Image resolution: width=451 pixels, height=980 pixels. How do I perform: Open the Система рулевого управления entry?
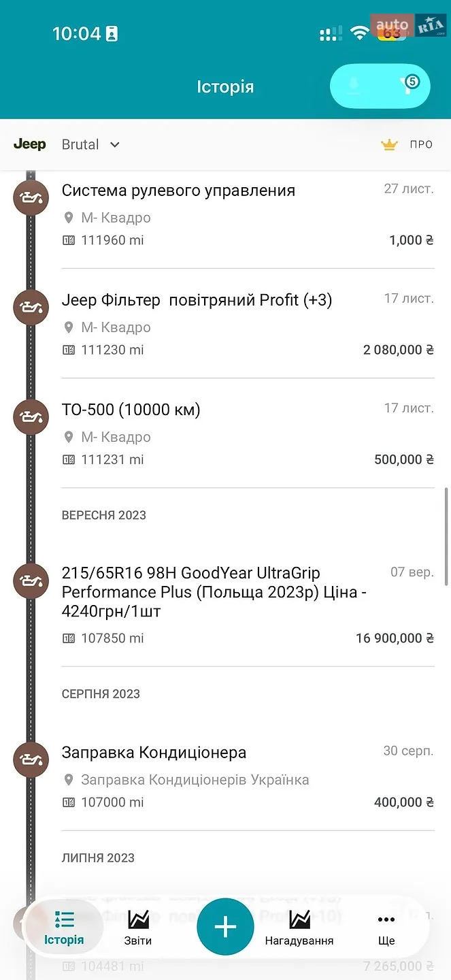click(248, 214)
